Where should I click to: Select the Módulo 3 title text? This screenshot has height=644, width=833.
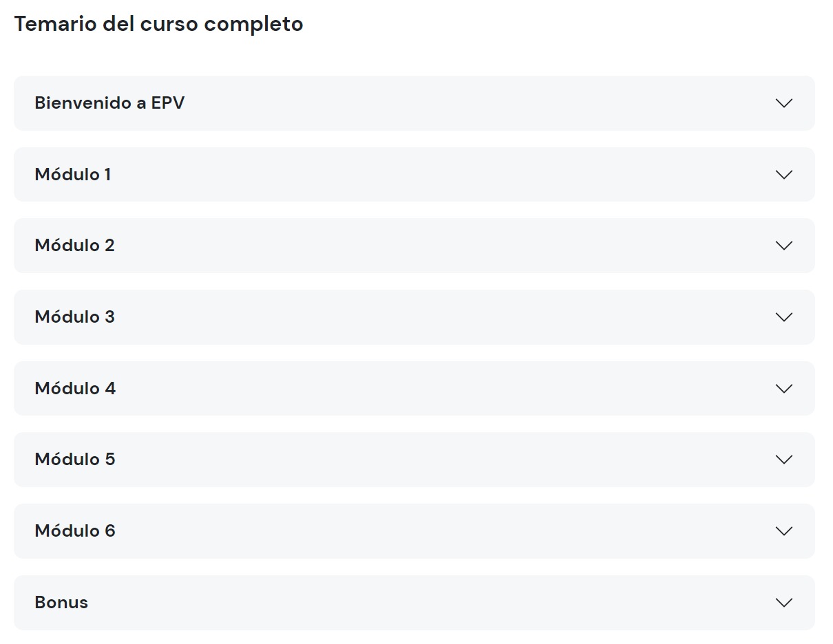coord(74,317)
